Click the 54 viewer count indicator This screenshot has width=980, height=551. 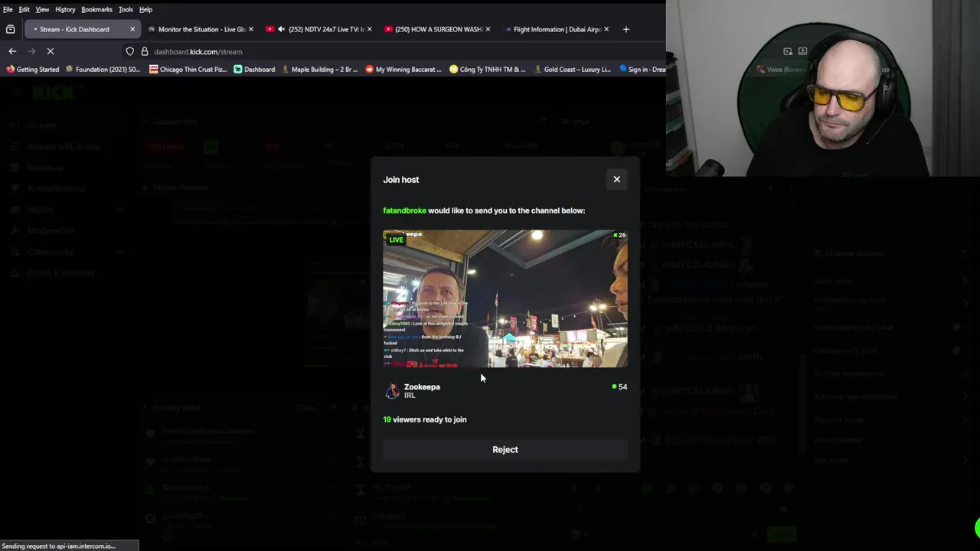click(619, 387)
